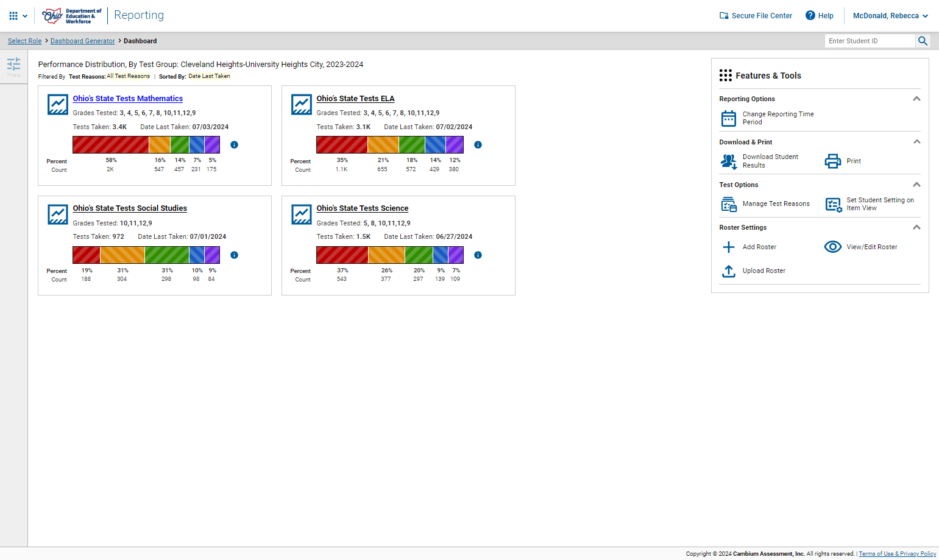Open Ohio's State Tests Science link
The width and height of the screenshot is (939, 560).
pos(363,208)
